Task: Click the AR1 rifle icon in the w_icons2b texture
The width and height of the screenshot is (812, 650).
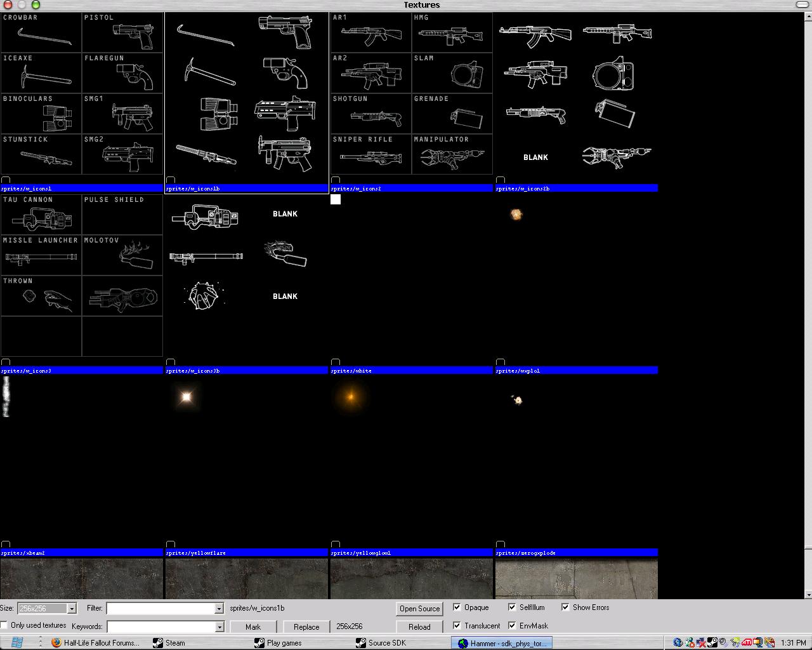Action: click(535, 34)
